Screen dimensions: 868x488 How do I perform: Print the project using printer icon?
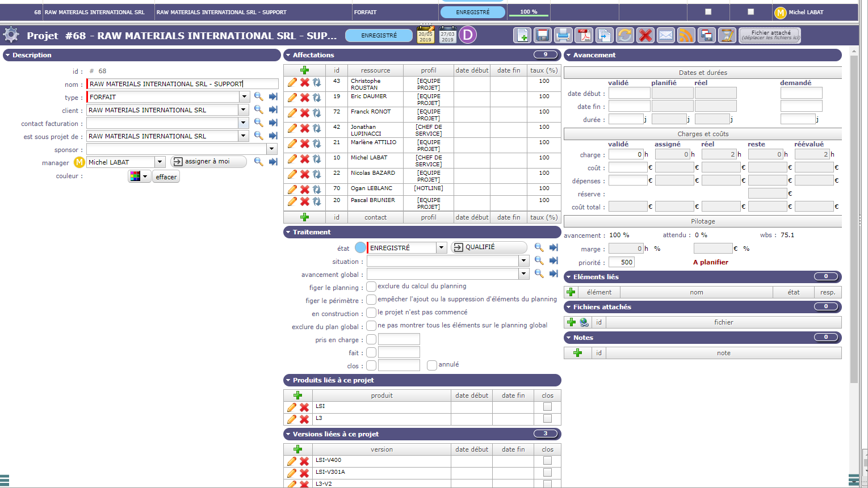(563, 35)
